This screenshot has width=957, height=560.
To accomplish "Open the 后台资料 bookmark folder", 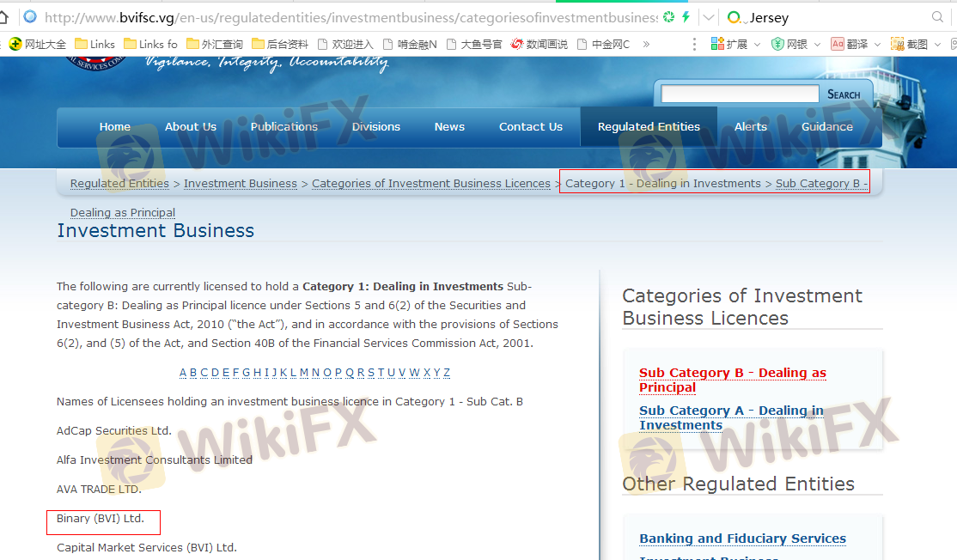I will pos(280,44).
